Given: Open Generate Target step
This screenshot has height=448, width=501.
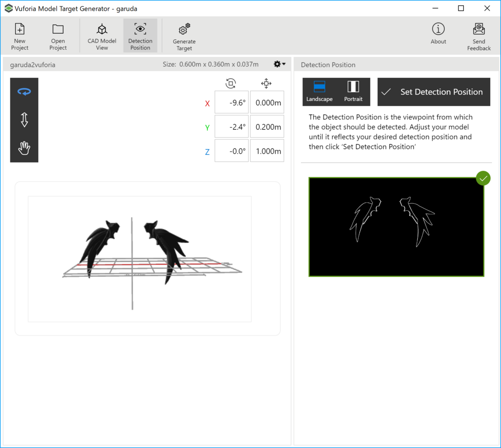Looking at the screenshot, I should (184, 36).
